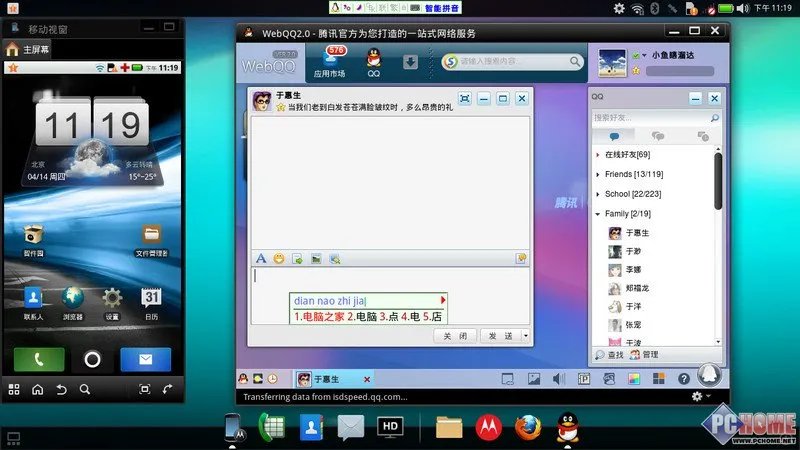Open dropdown arrow next to status bar gear
The height and width of the screenshot is (450, 800).
click(706, 396)
